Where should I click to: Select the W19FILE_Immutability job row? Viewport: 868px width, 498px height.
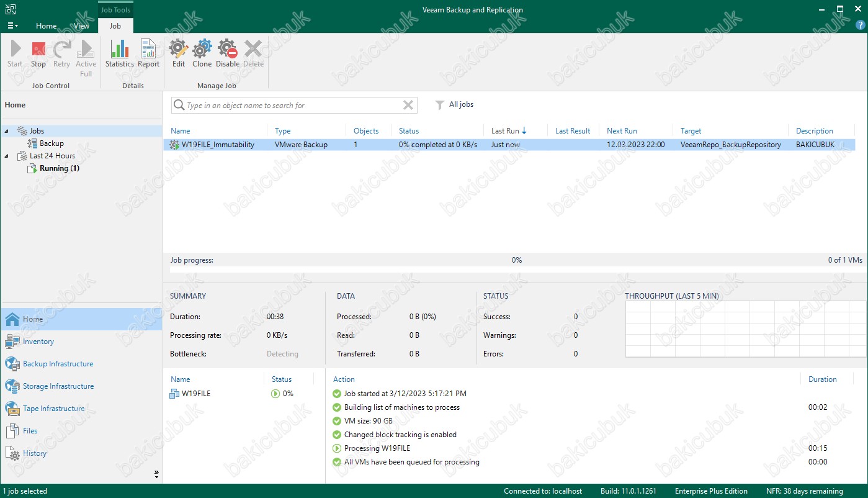tap(509, 145)
